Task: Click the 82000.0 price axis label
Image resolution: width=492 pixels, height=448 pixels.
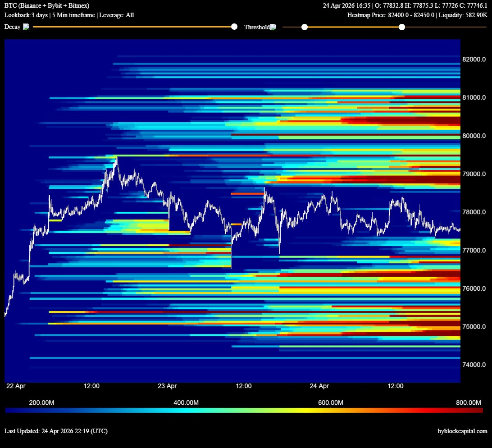Action: [474, 59]
